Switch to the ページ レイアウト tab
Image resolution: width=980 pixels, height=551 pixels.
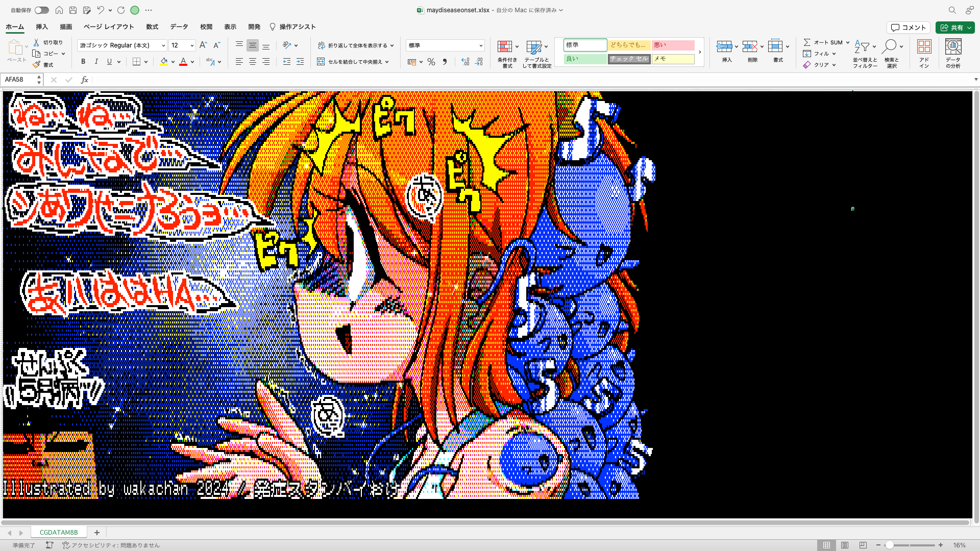(x=109, y=27)
